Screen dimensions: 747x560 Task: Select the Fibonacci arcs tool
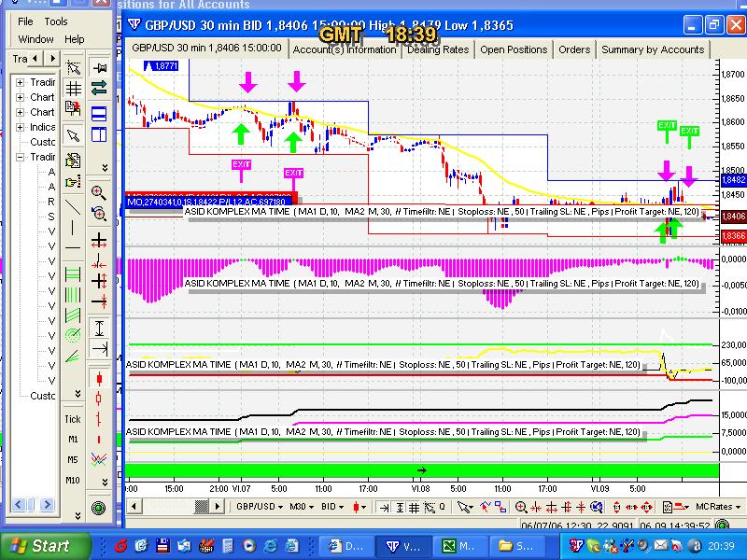coord(73,336)
